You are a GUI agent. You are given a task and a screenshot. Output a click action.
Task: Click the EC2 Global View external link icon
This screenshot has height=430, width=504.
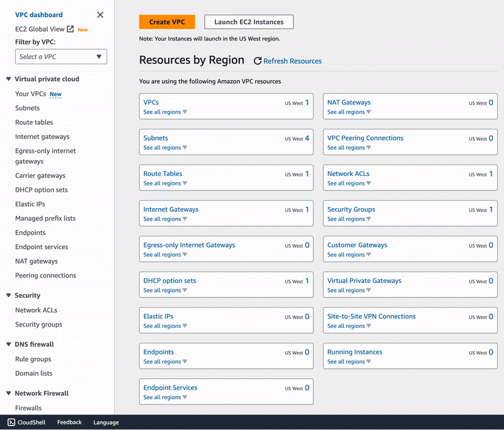[71, 29]
